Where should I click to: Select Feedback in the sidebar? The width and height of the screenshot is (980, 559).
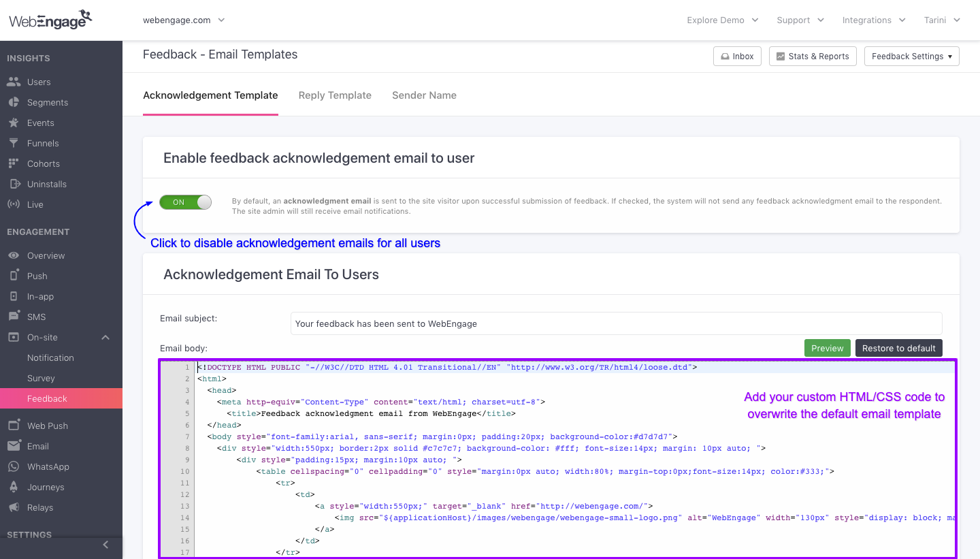coord(61,398)
